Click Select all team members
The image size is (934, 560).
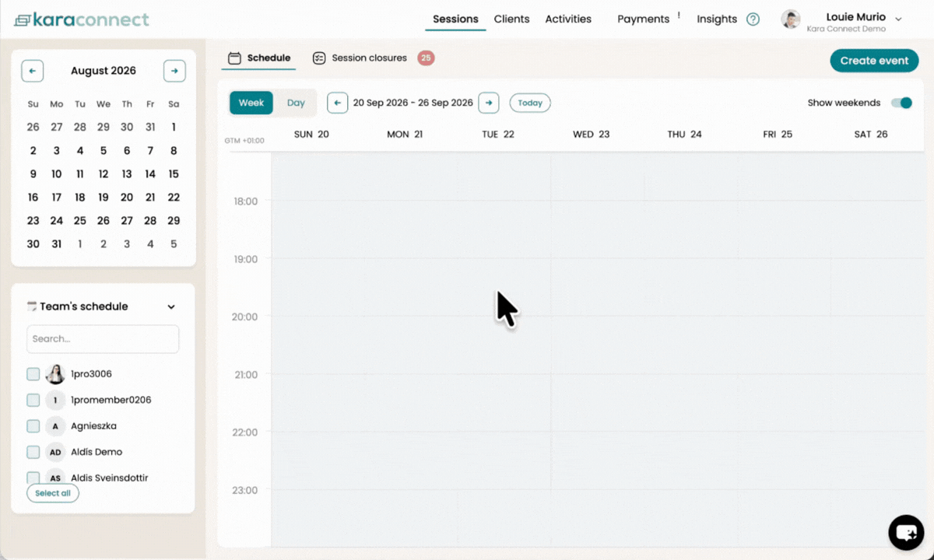53,493
